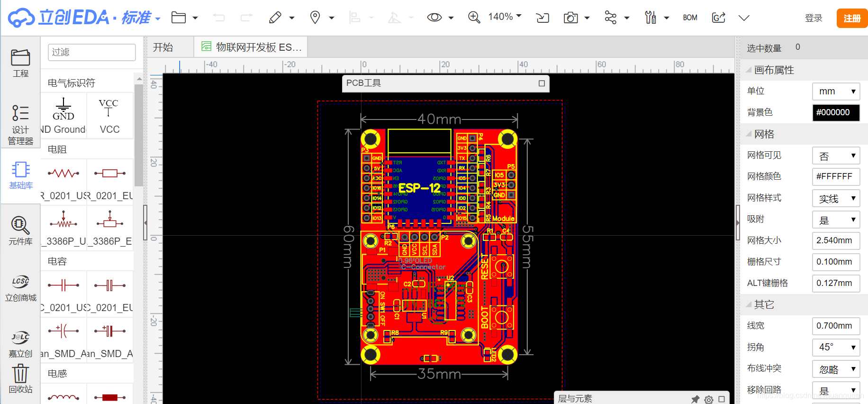Select the C_0201_US capacitor symbol
Image resolution: width=868 pixels, height=404 pixels.
(63, 293)
